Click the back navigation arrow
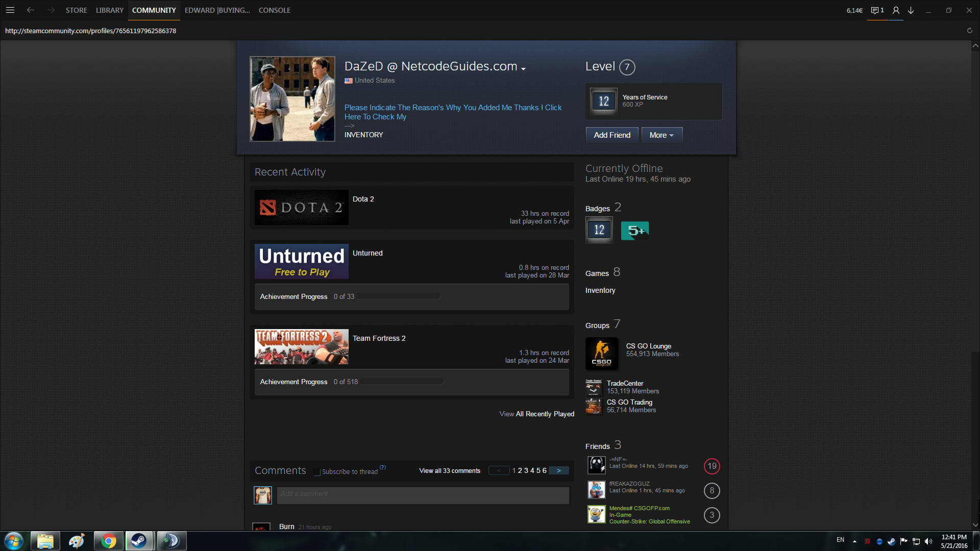Image resolution: width=980 pixels, height=551 pixels. [31, 10]
